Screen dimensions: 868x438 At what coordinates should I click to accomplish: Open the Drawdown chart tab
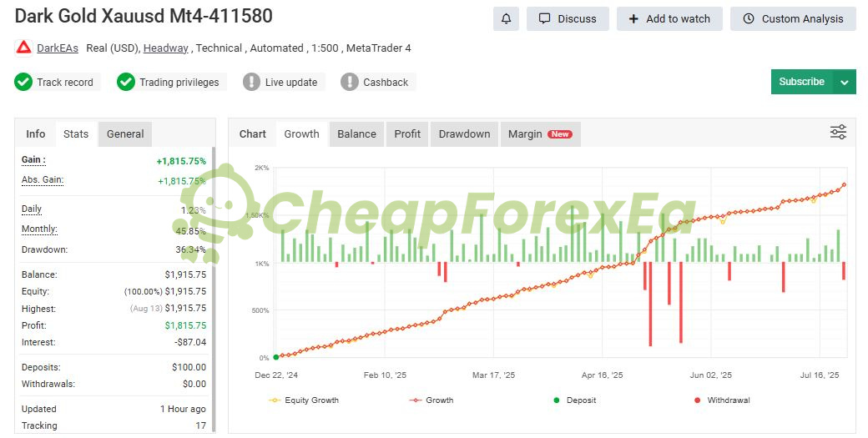pos(464,133)
